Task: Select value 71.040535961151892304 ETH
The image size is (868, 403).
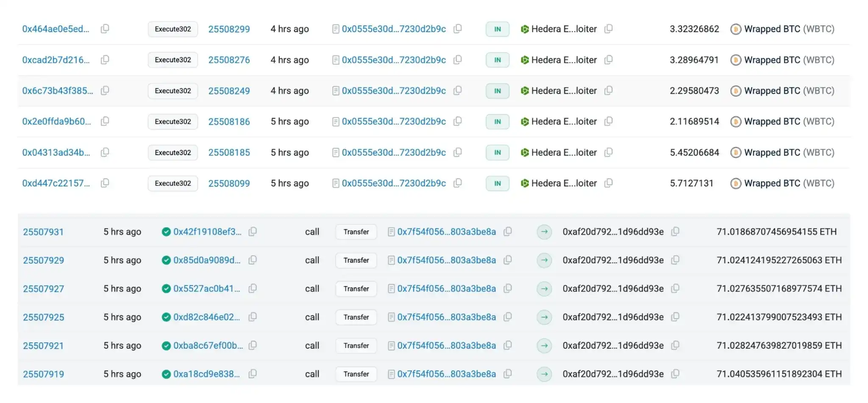Action: coord(779,374)
